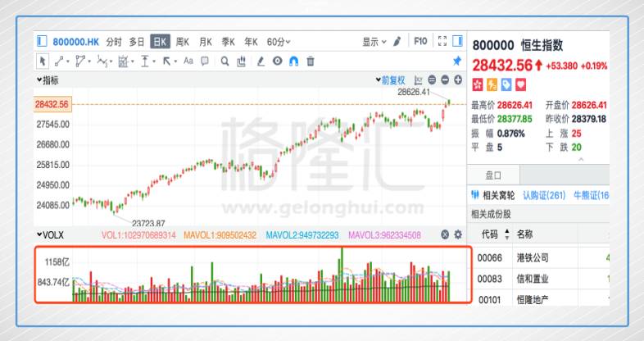Click the magnifier zoom tool
The image size is (644, 341).
coord(224,61)
